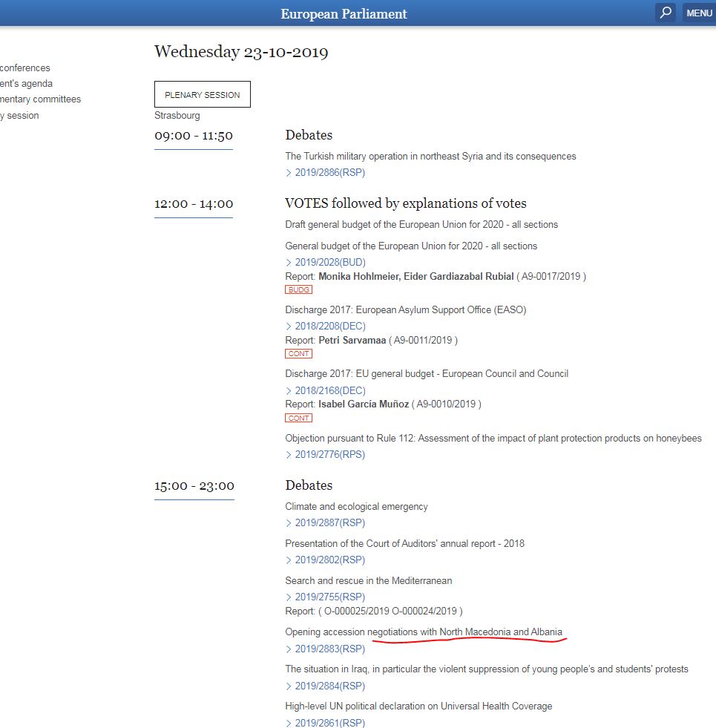Click the BUDG committee tag
The image size is (716, 728).
(x=298, y=289)
